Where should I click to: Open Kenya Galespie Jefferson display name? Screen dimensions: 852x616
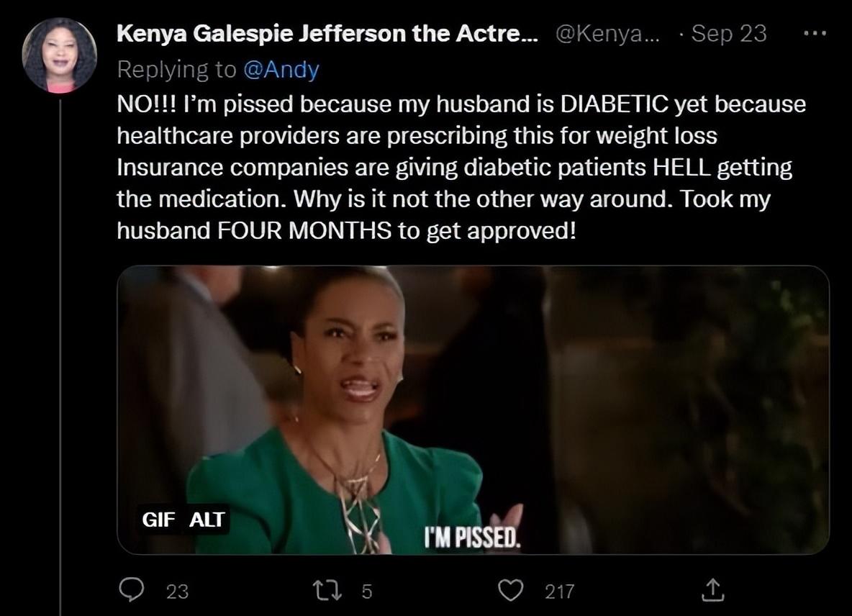point(327,34)
